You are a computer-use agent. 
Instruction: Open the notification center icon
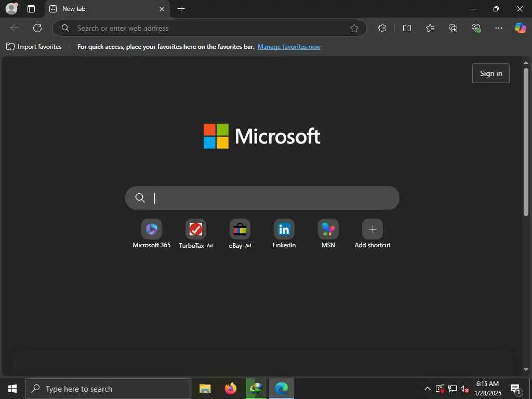(x=515, y=389)
